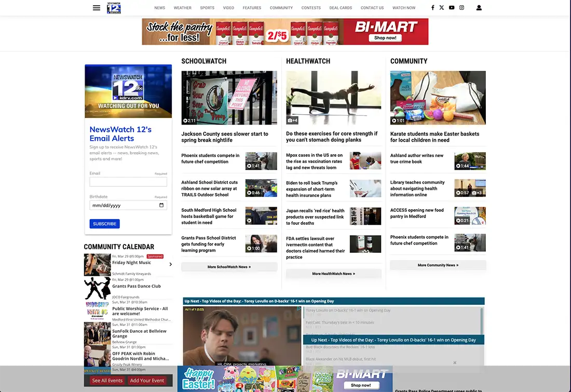The image size is (571, 392).
Task: Close the bottom Bi-Mart ad overlay
Action: pos(455,362)
